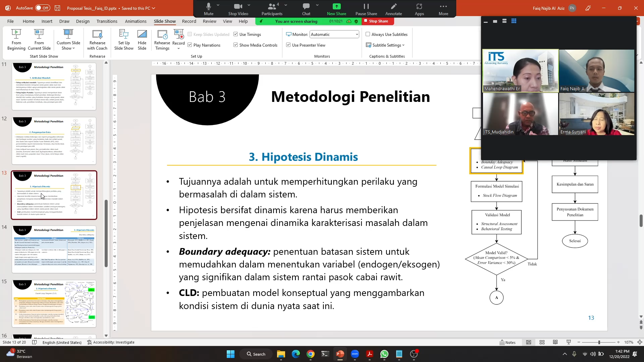Switch to Slide Sorter view in status bar
The image size is (644, 362).
coord(542,342)
